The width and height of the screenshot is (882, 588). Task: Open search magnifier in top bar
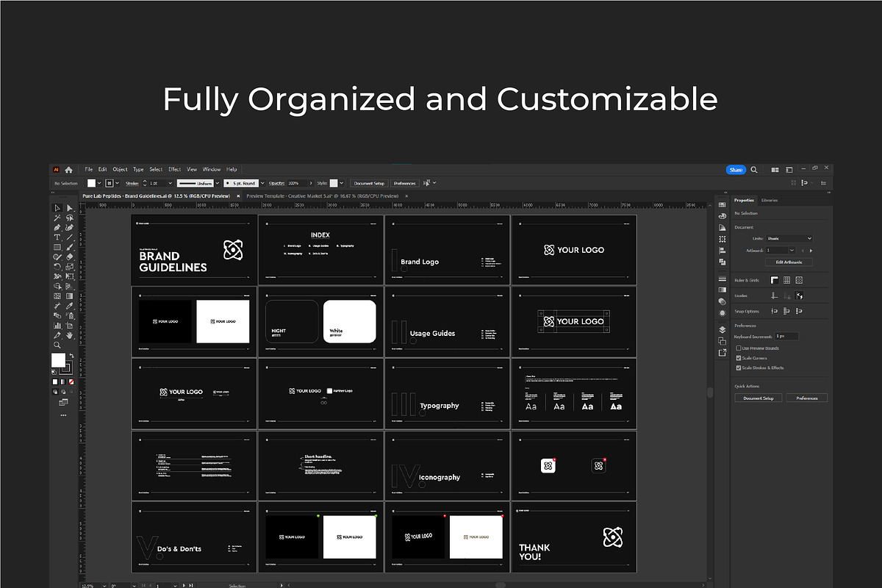click(755, 170)
